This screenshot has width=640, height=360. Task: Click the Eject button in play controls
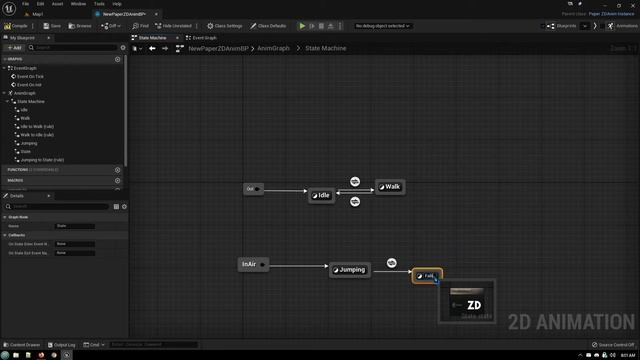tap(331, 26)
